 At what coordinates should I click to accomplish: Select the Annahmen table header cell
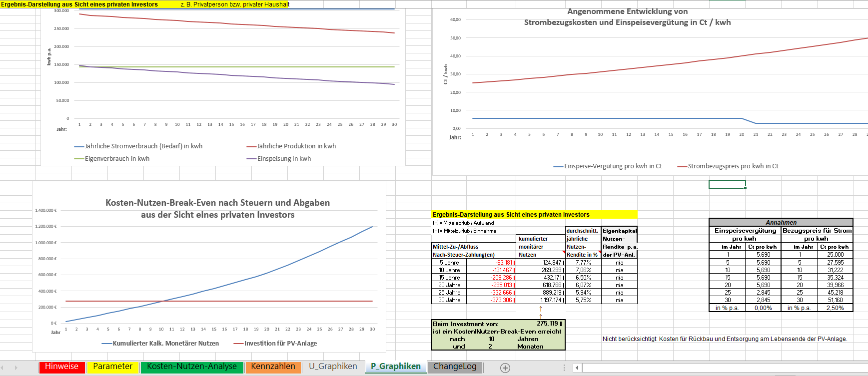pyautogui.click(x=781, y=223)
